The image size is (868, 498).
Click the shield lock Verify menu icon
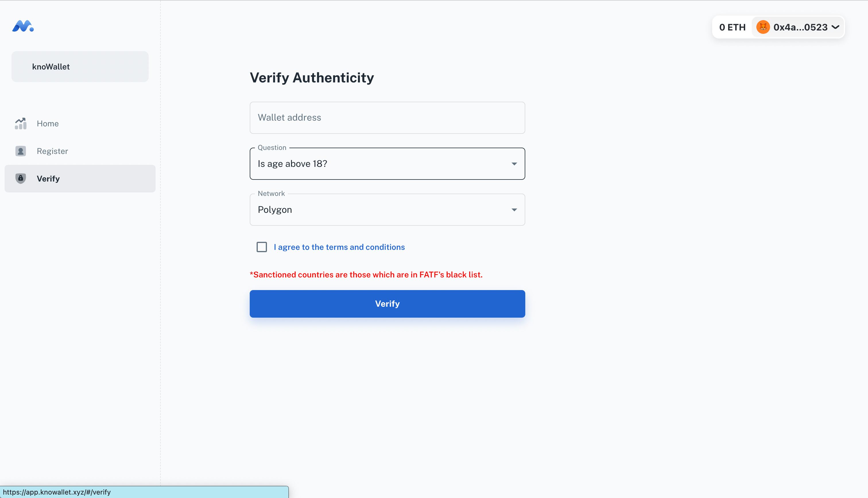[20, 178]
